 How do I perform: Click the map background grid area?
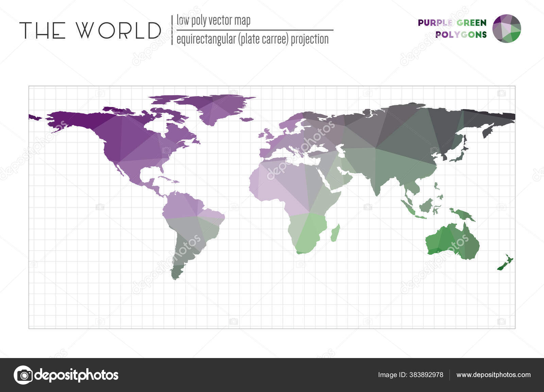click(x=102, y=306)
